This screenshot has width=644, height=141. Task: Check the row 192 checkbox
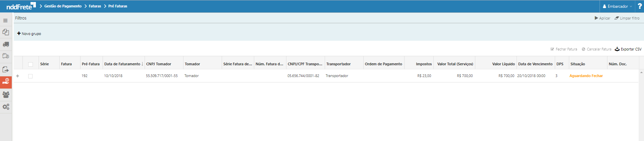tap(31, 76)
